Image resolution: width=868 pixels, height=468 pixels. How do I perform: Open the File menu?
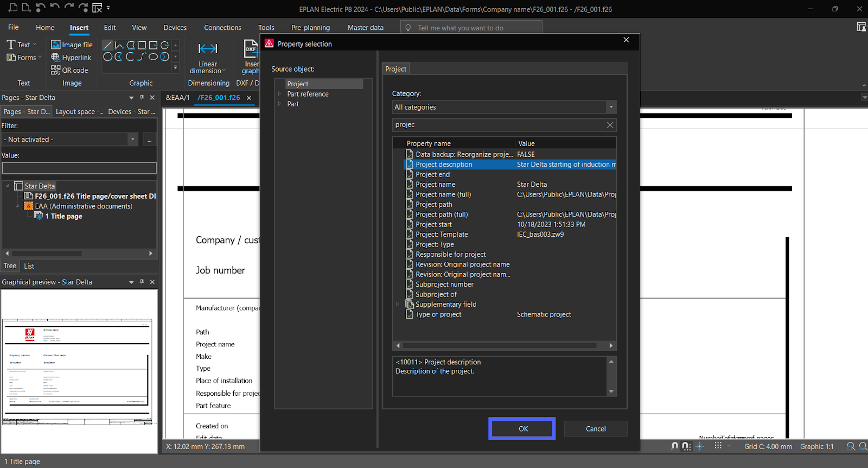pyautogui.click(x=14, y=27)
